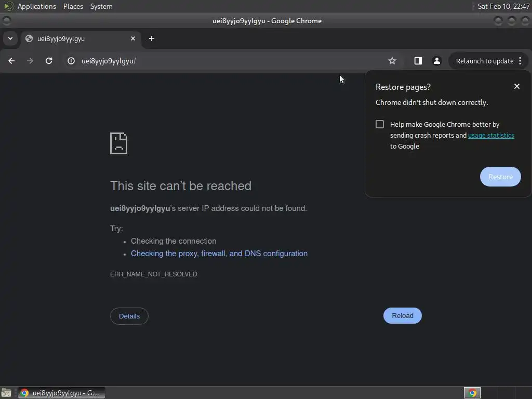Image resolution: width=532 pixels, height=399 pixels.
Task: Open Chrome three-dot menu
Action: [x=520, y=61]
